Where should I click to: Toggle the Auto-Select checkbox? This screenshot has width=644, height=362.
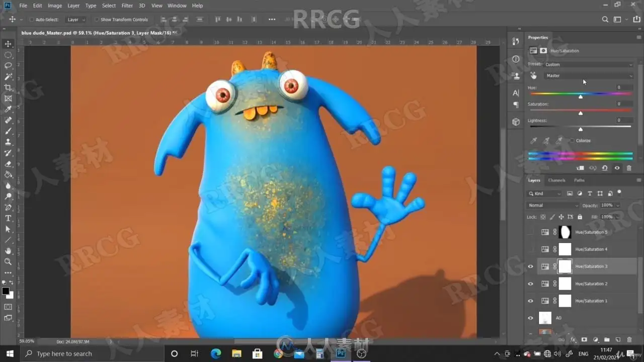(31, 20)
